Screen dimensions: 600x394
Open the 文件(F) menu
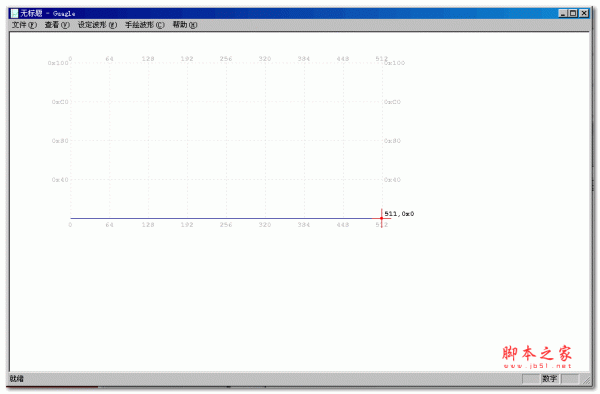[x=24, y=25]
